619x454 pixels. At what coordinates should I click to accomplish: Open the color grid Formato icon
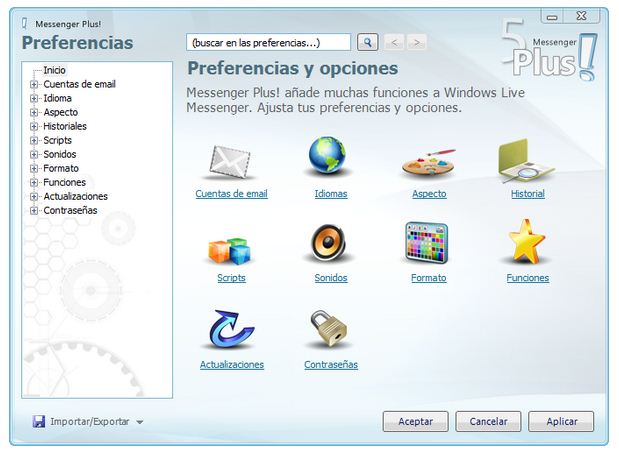coord(427,243)
